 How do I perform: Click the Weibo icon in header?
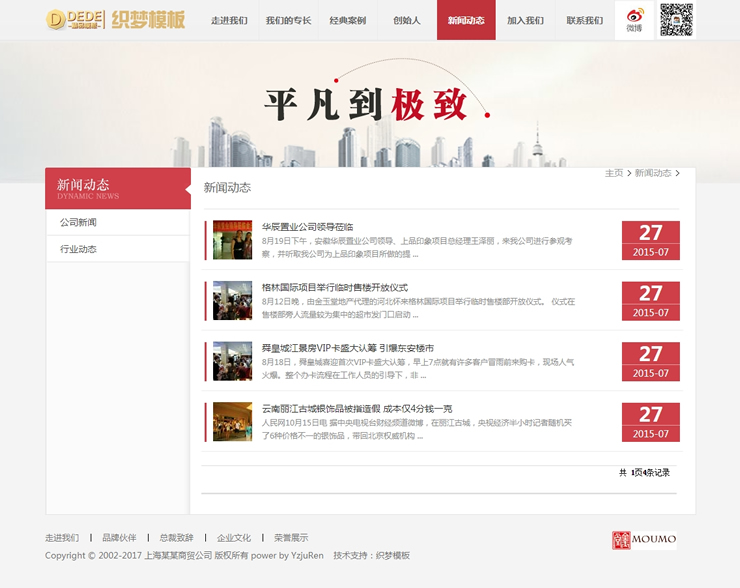point(635,19)
